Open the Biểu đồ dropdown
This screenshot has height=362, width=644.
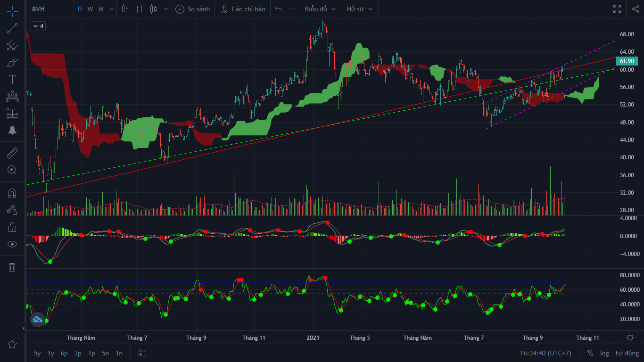tap(321, 9)
